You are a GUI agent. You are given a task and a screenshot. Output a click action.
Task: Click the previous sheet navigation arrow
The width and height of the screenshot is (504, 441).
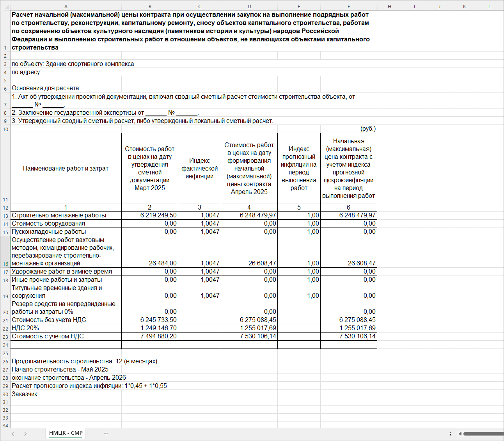13,434
